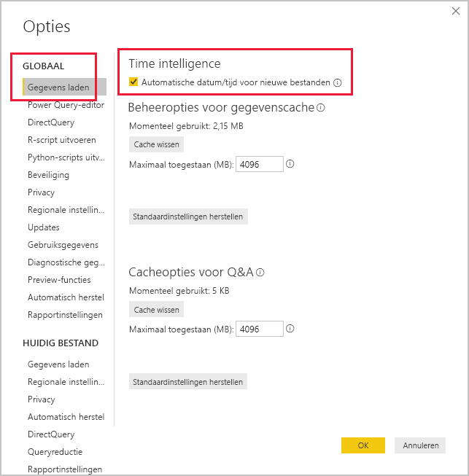This screenshot has width=469, height=476.
Task: Open Regionale instellingen under HUIDIG BESTAND
Action: tap(66, 382)
